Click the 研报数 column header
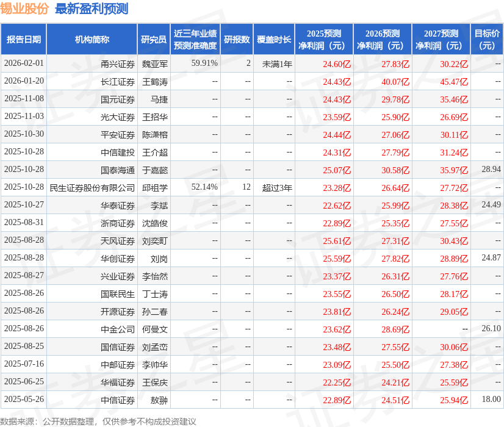Viewport: 504px width, 427px height. 237,40
